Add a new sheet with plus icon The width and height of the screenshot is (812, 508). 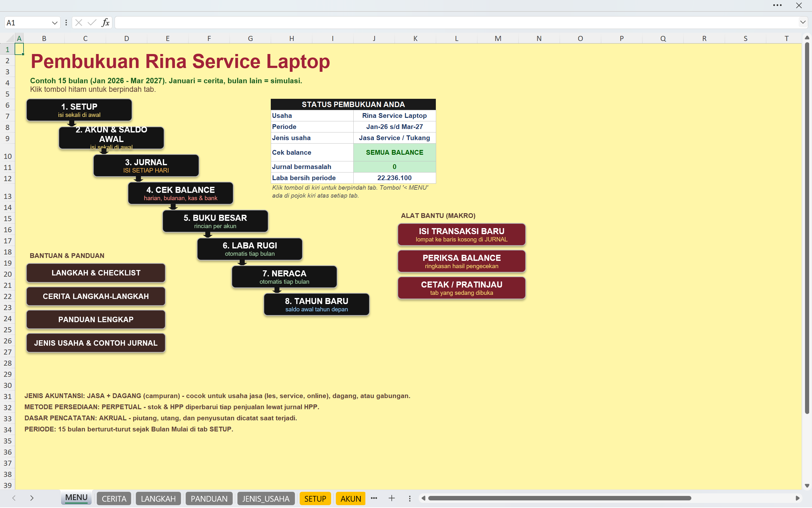(391, 498)
